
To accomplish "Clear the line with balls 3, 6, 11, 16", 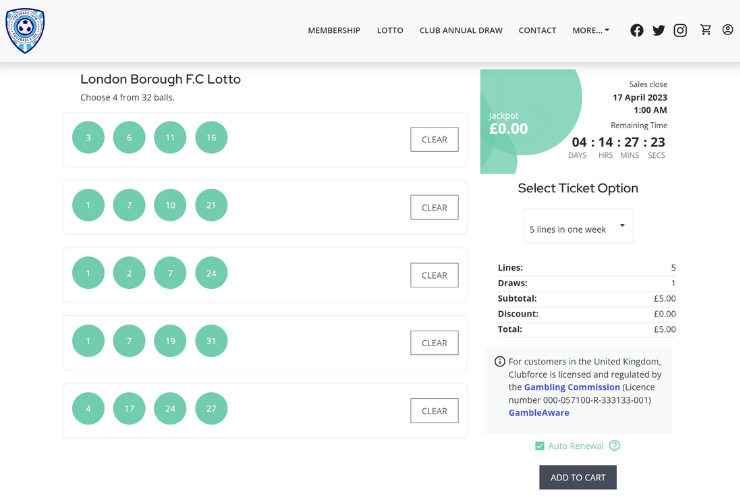I will click(x=434, y=140).
